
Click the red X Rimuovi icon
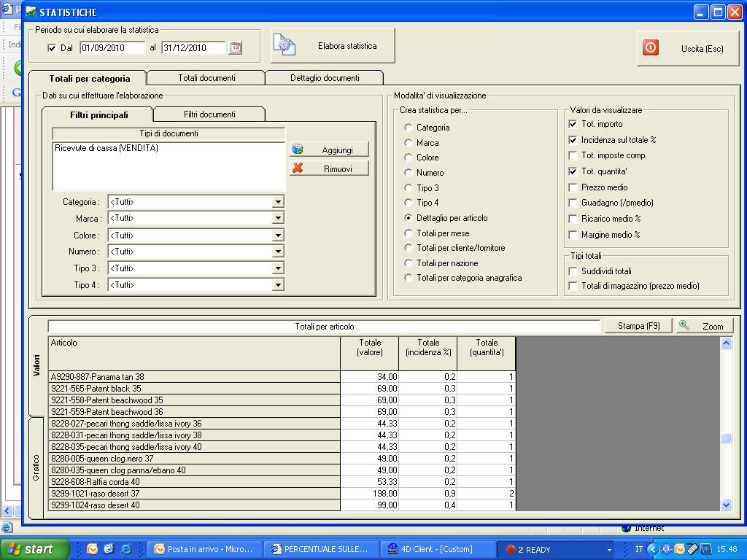[298, 168]
